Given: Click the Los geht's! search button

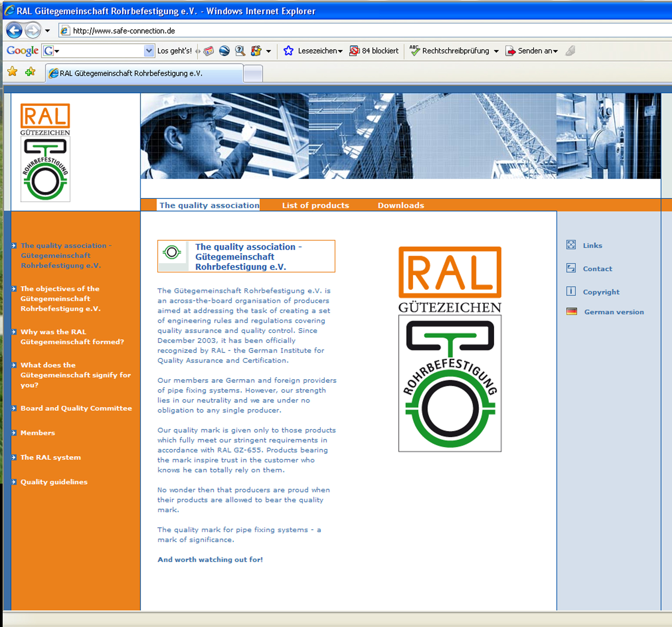Looking at the screenshot, I should pos(174,51).
